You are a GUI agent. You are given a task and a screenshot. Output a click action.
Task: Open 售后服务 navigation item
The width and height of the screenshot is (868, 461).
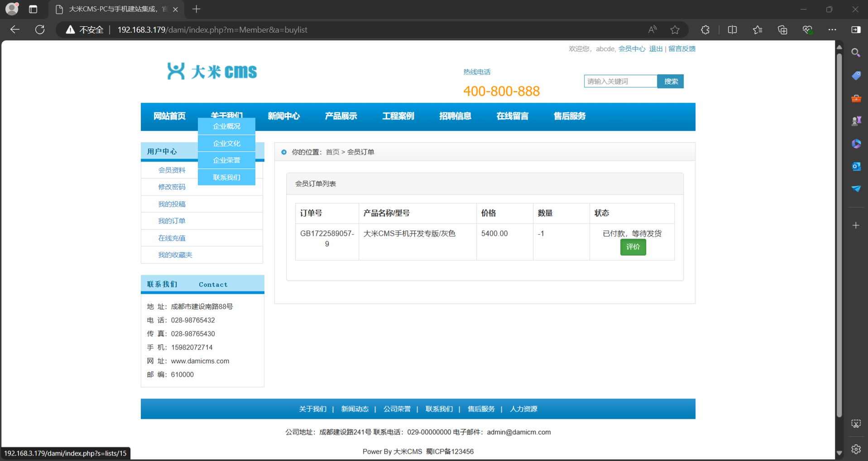point(570,116)
